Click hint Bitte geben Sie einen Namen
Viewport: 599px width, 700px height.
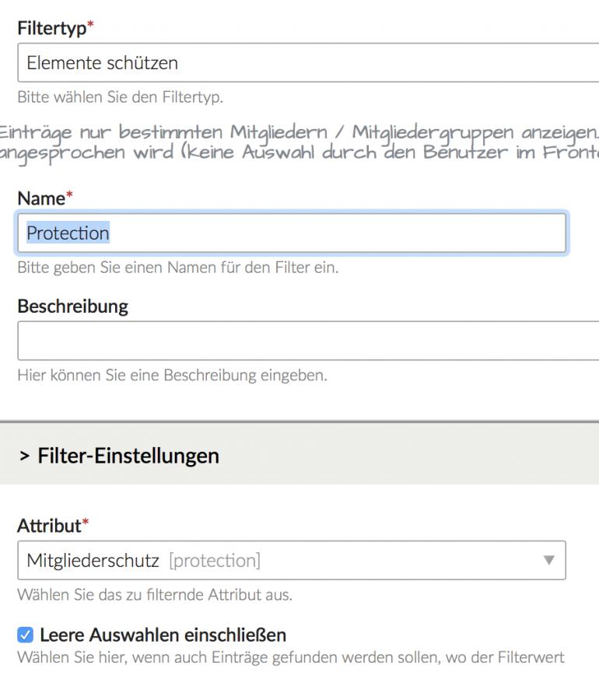178,268
